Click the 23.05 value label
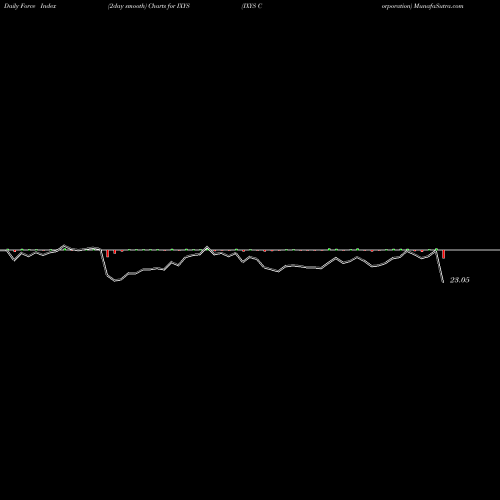Viewport: 500px width, 500px height. tap(460, 280)
